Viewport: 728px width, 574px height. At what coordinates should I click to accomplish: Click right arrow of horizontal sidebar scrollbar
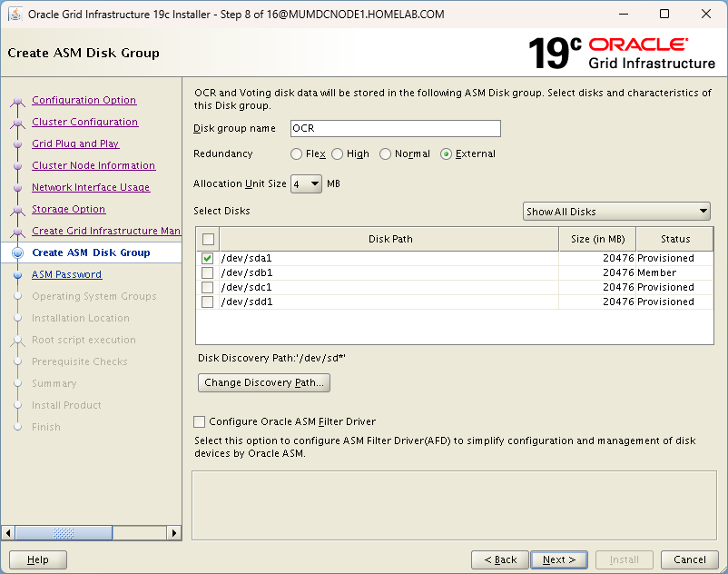click(174, 532)
